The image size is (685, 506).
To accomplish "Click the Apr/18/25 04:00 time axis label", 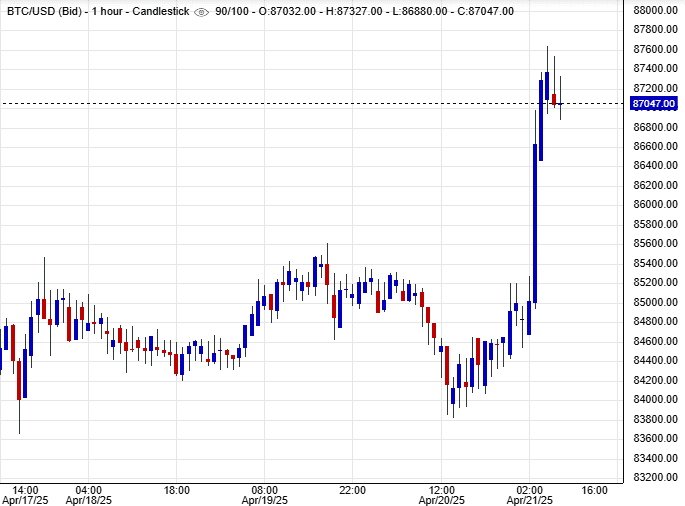I will coord(89,495).
